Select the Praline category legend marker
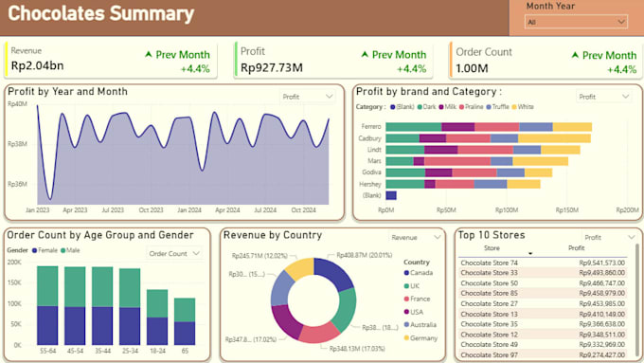644x363 pixels. pyautogui.click(x=461, y=107)
